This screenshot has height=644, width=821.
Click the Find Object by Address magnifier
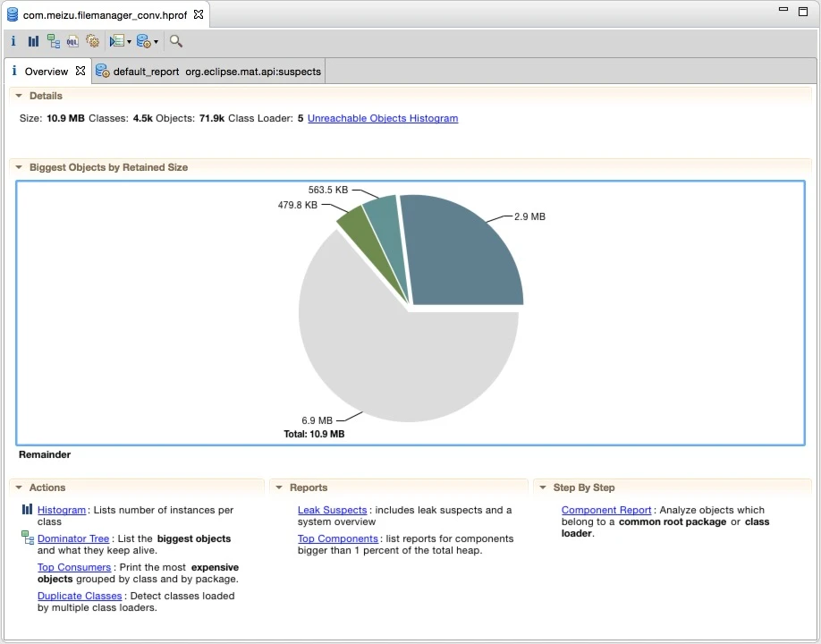[176, 41]
